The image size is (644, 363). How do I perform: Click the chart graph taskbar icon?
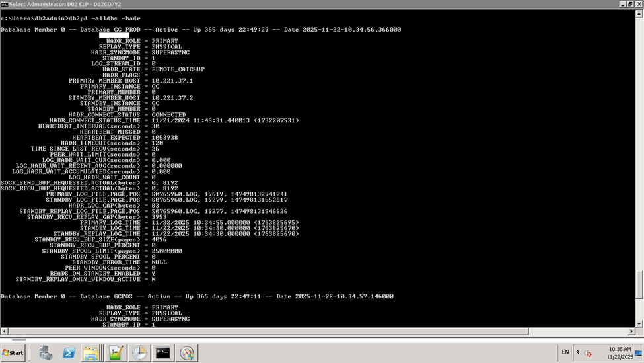click(x=116, y=353)
